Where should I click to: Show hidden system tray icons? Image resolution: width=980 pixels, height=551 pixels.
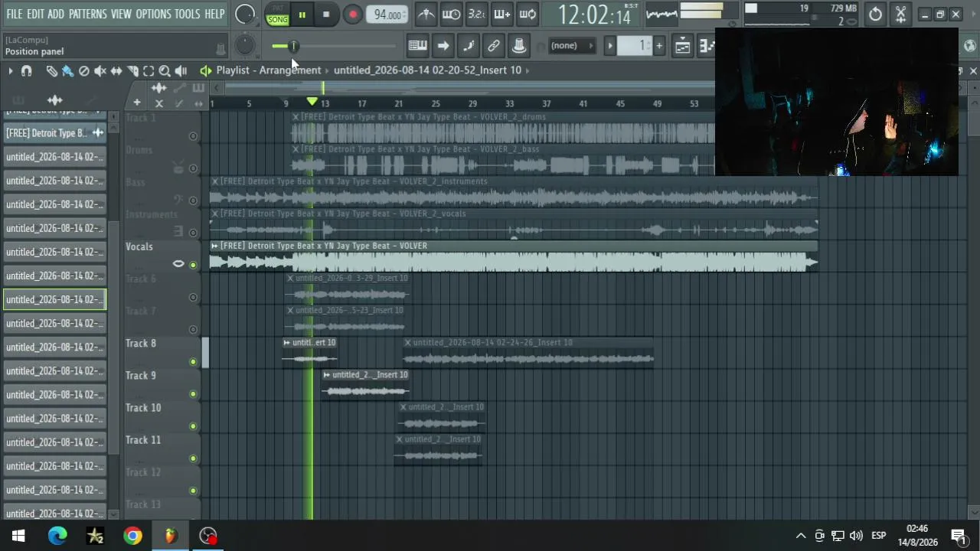pyautogui.click(x=801, y=536)
